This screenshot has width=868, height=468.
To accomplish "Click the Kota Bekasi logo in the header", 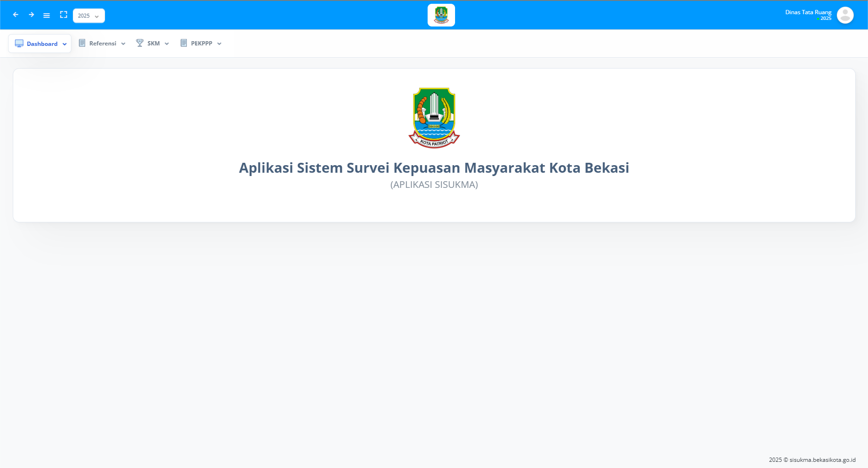I will pos(441,15).
